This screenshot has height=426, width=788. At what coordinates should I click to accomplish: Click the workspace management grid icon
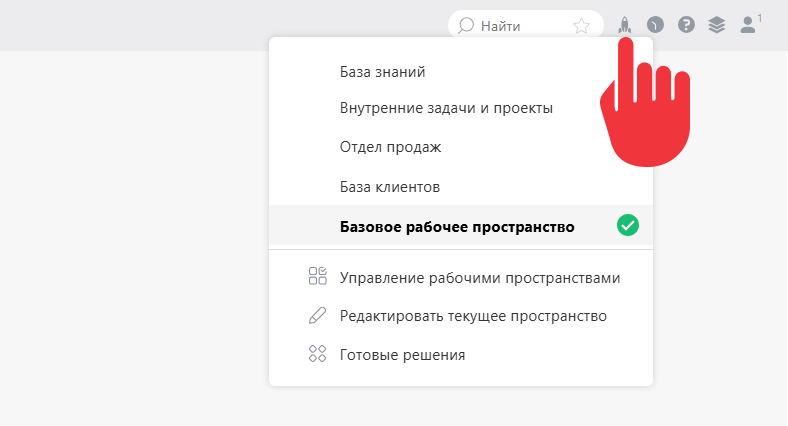click(318, 276)
